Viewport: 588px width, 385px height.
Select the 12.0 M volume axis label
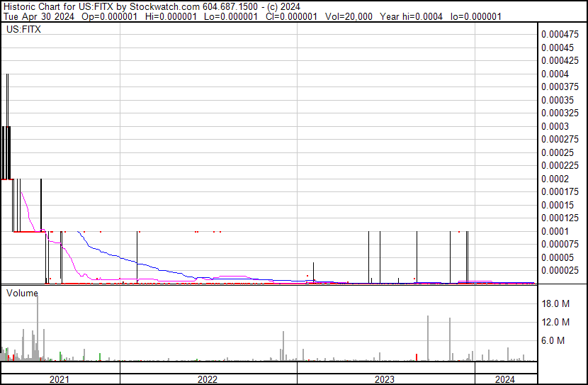pos(556,322)
